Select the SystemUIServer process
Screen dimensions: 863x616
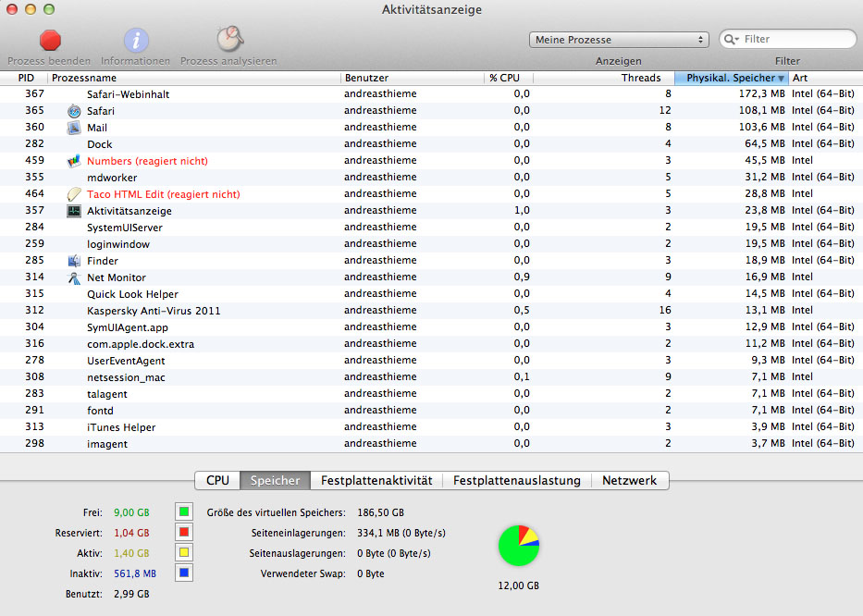431,228
